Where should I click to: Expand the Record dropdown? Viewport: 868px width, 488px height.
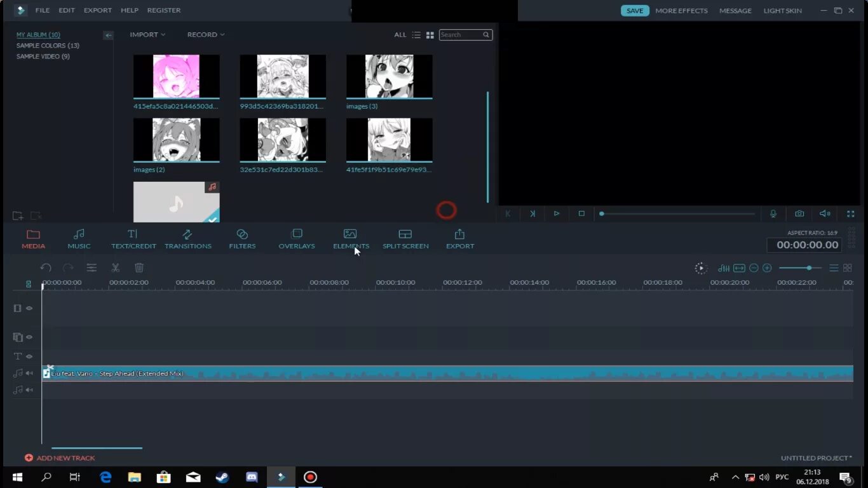[x=206, y=34]
